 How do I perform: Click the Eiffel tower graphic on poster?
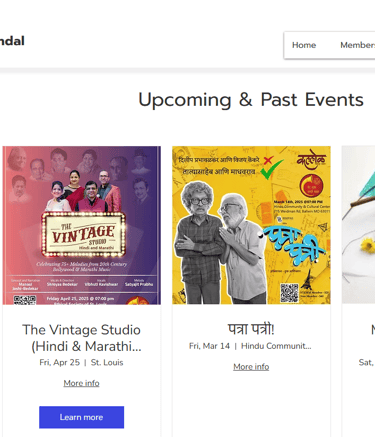click(306, 281)
